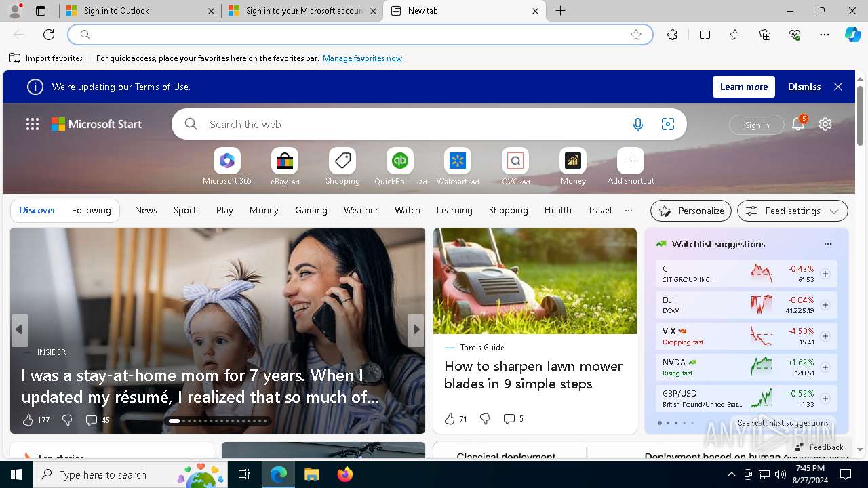868x488 pixels.
Task: Start voice search with the microphone icon
Action: point(638,124)
